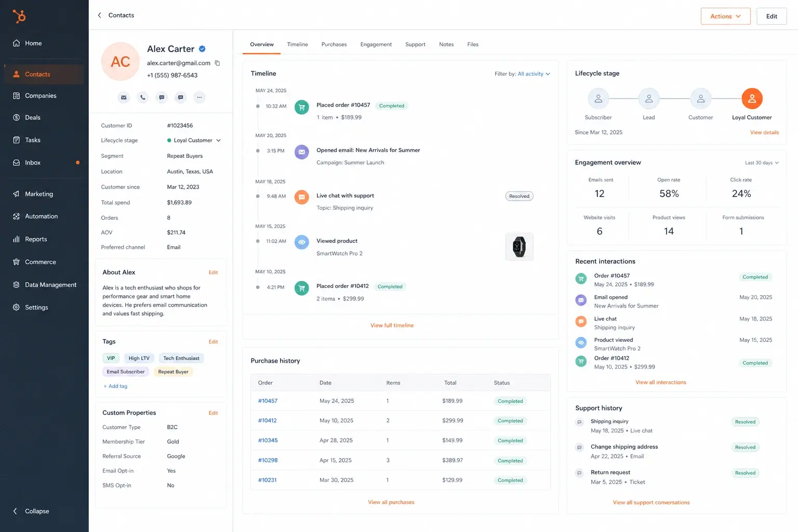Click more options ellipsis under profile
This screenshot has height=532, width=798.
(199, 97)
